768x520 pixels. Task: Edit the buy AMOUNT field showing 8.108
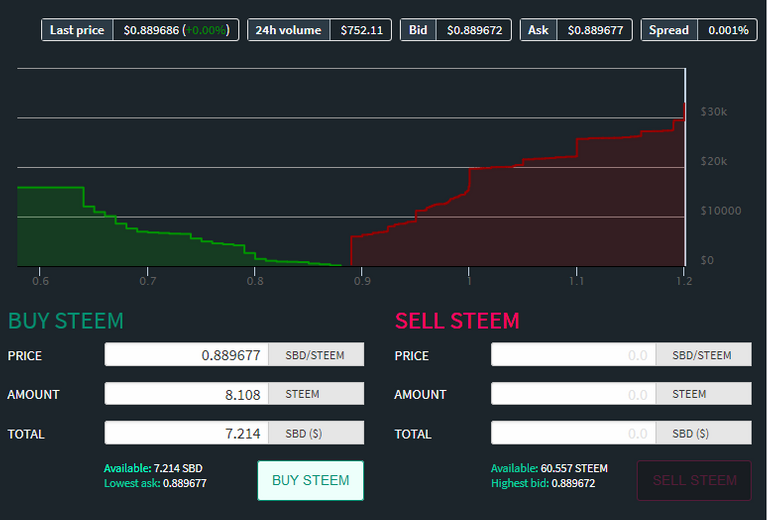pyautogui.click(x=187, y=394)
